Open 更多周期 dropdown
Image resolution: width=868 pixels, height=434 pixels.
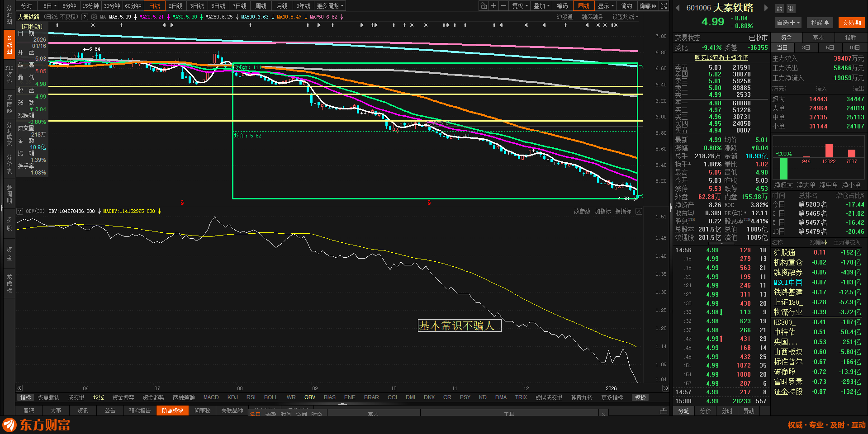[330, 6]
